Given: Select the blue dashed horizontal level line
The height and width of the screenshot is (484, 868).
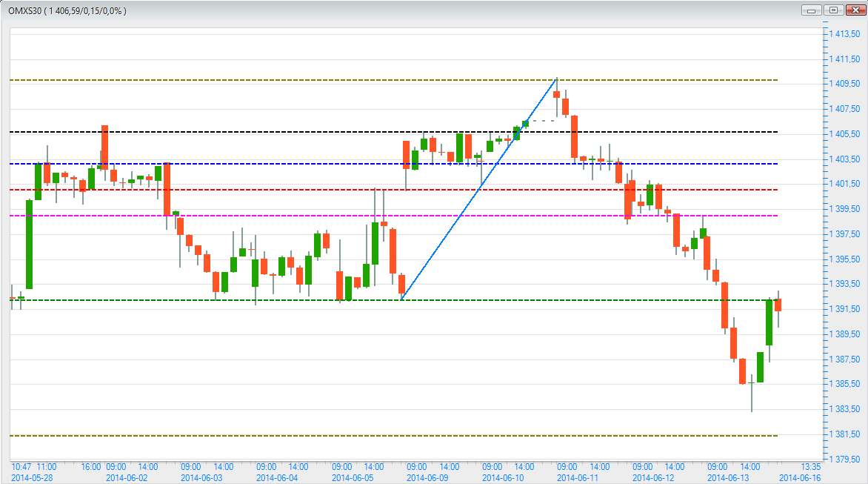Looking at the screenshot, I should point(296,164).
